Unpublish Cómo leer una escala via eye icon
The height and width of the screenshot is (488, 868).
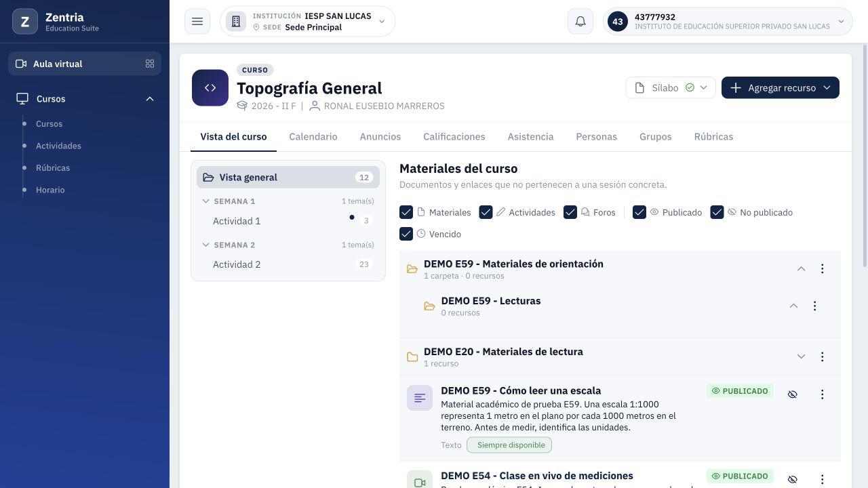793,394
